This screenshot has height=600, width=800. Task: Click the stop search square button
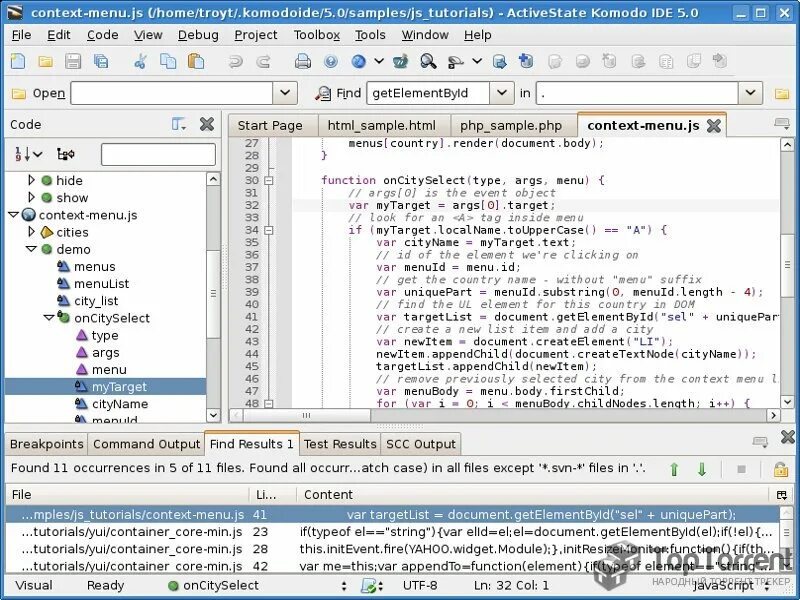tap(742, 469)
